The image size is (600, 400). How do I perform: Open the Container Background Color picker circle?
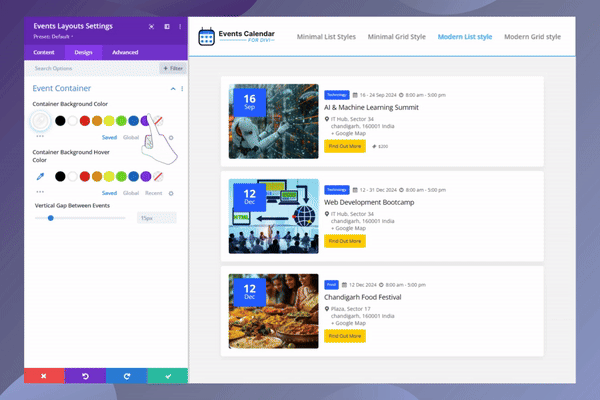coord(40,121)
